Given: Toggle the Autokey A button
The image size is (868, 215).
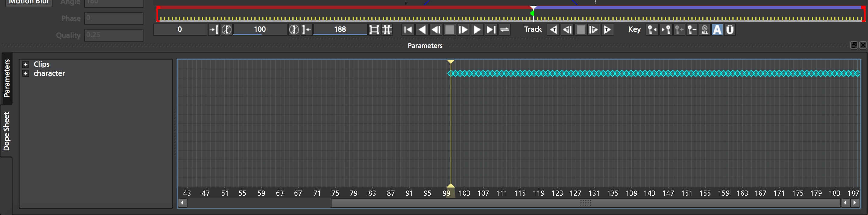Looking at the screenshot, I should point(717,30).
